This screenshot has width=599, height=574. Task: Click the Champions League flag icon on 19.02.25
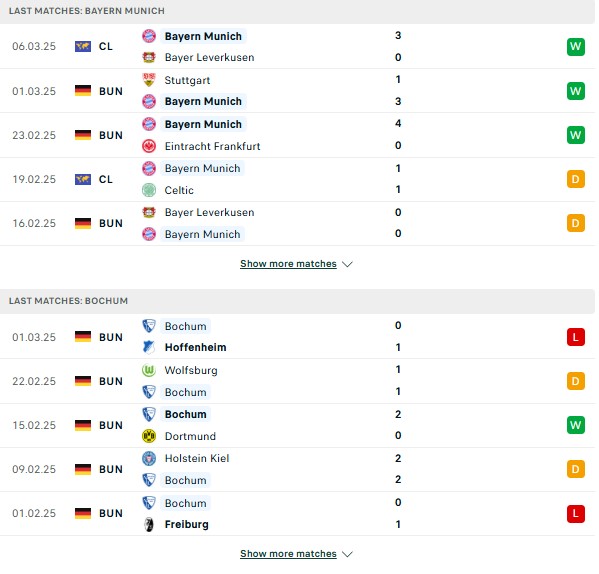pyautogui.click(x=83, y=179)
